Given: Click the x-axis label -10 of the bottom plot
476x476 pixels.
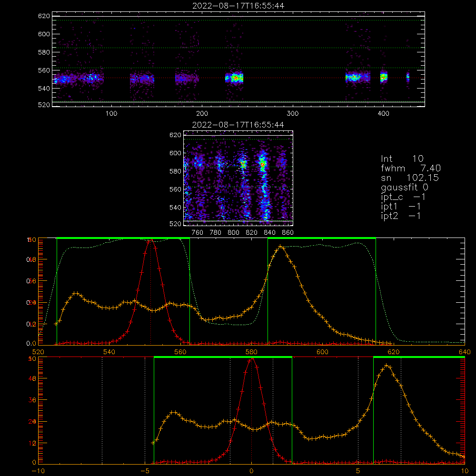Looking at the screenshot, I should point(38,471).
